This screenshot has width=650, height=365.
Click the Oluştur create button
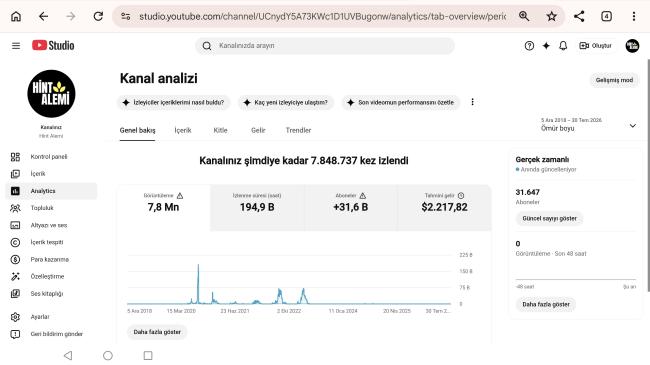(x=595, y=46)
